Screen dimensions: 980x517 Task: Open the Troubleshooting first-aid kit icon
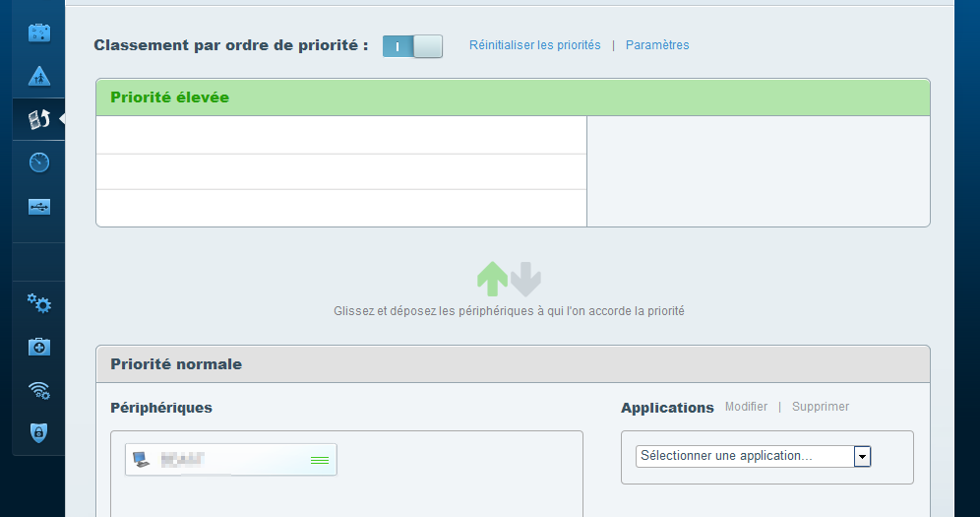pyautogui.click(x=39, y=347)
